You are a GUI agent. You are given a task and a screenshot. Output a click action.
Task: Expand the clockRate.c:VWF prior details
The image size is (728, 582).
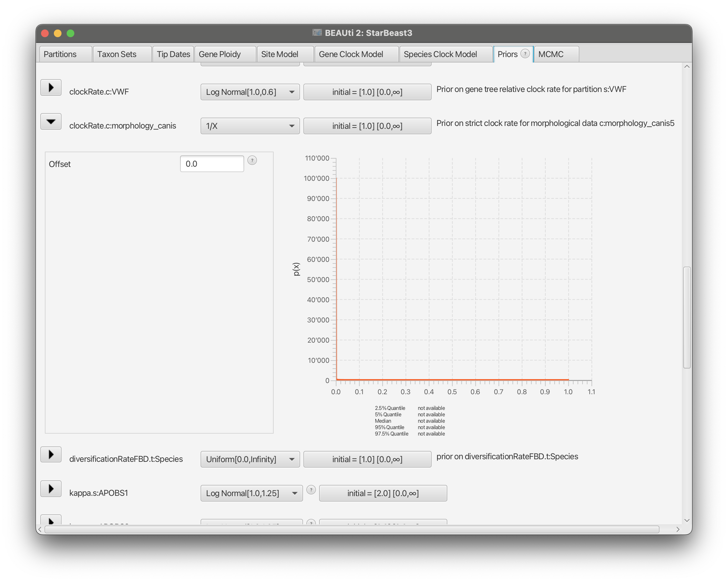(x=51, y=88)
